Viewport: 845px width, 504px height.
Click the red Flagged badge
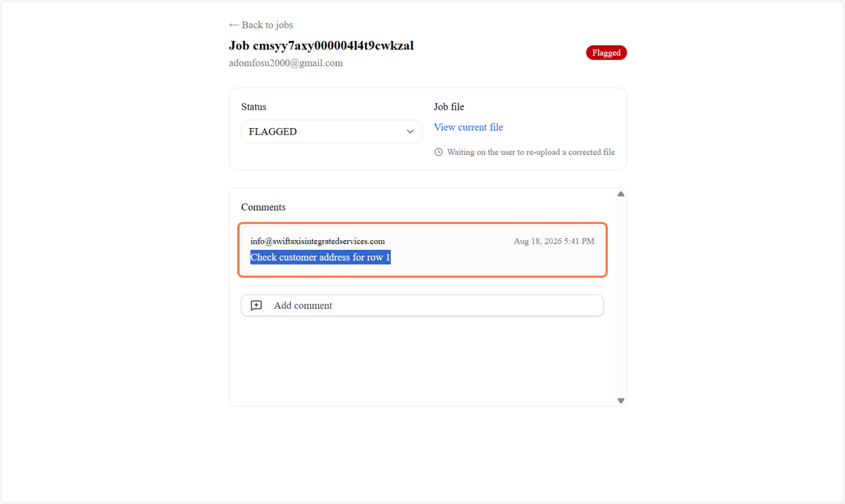click(606, 53)
